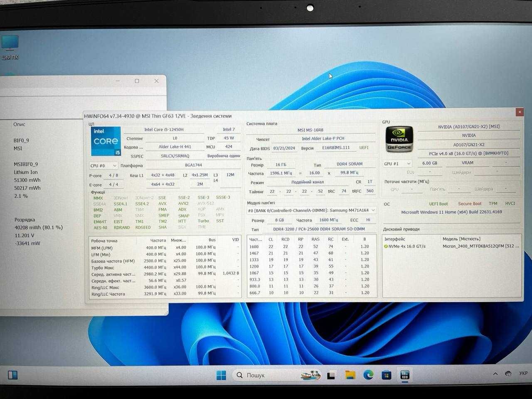Click the HVCI status label
Screen dimensions: 532x399
[x=510, y=204]
